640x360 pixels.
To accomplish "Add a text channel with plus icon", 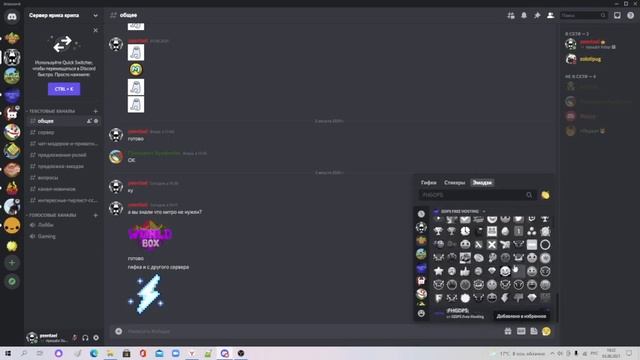I will (x=96, y=111).
